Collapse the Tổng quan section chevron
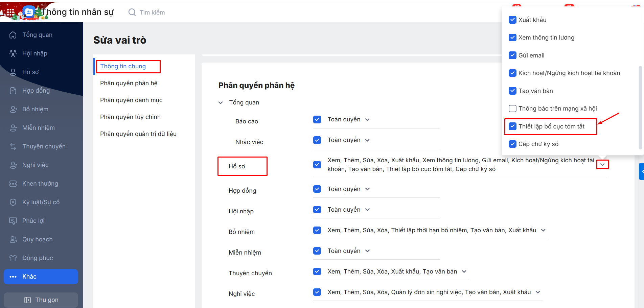Image resolution: width=644 pixels, height=308 pixels. click(x=221, y=102)
